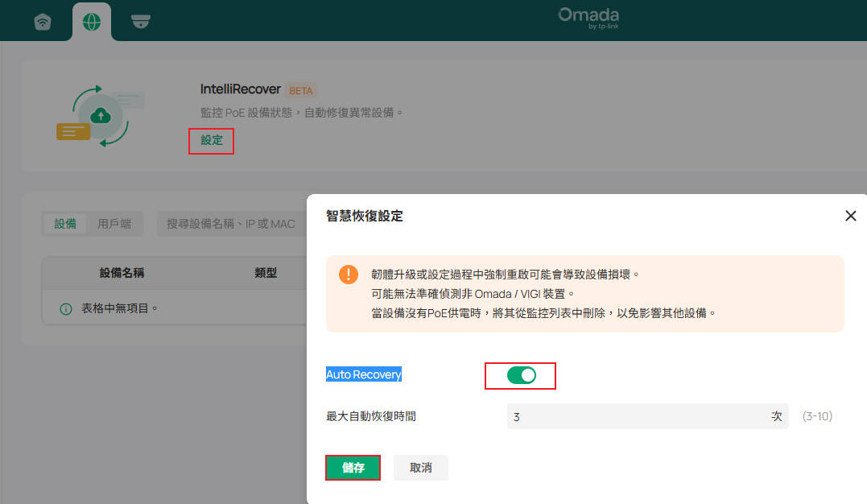This screenshot has height=504, width=867.
Task: Click the Omada by tp-link logo
Action: (x=588, y=18)
